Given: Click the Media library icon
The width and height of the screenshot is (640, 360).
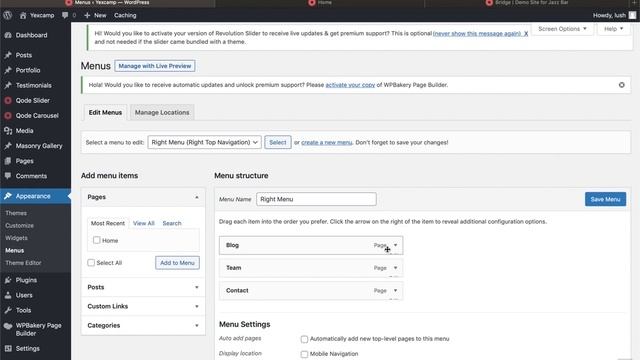Looking at the screenshot, I should 8,131.
